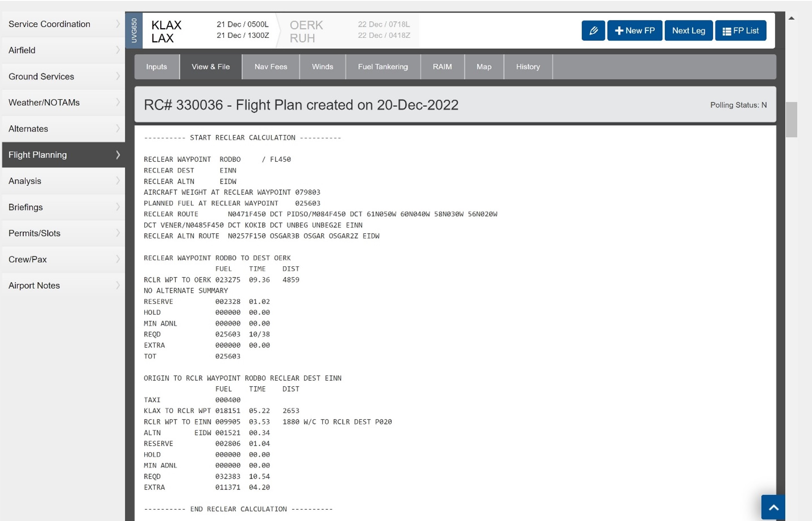Click the RCLR WPT TO EINN row

pyautogui.click(x=267, y=422)
